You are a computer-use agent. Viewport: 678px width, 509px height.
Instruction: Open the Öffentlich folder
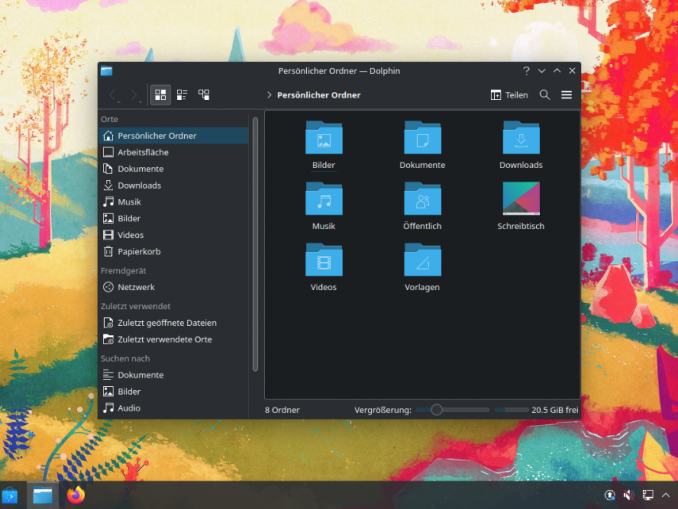[422, 200]
